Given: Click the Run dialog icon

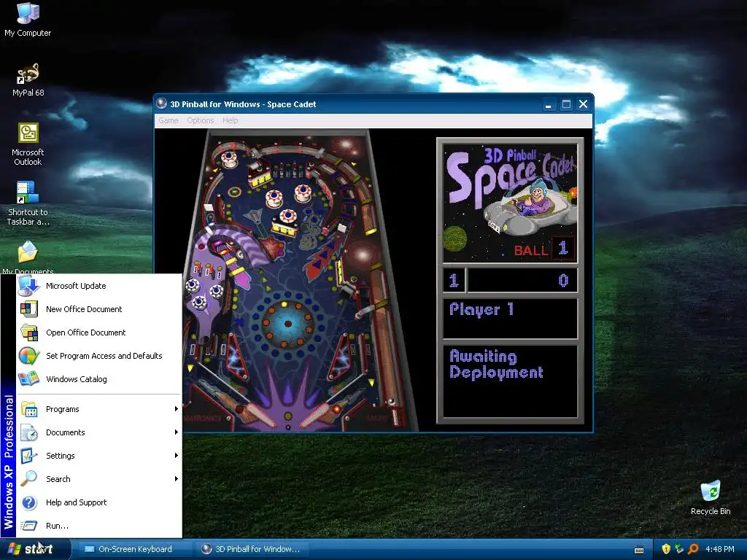Looking at the screenshot, I should tap(29, 526).
